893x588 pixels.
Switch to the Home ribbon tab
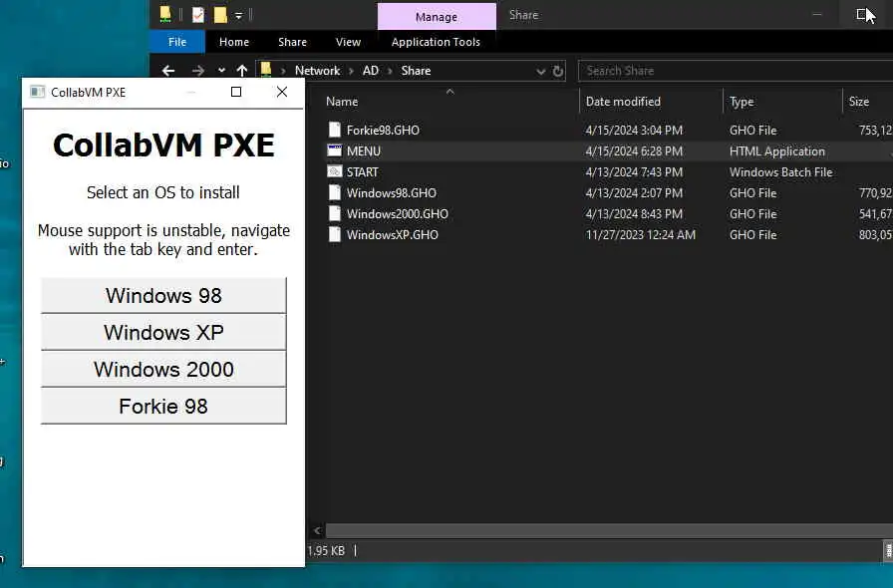coord(234,42)
